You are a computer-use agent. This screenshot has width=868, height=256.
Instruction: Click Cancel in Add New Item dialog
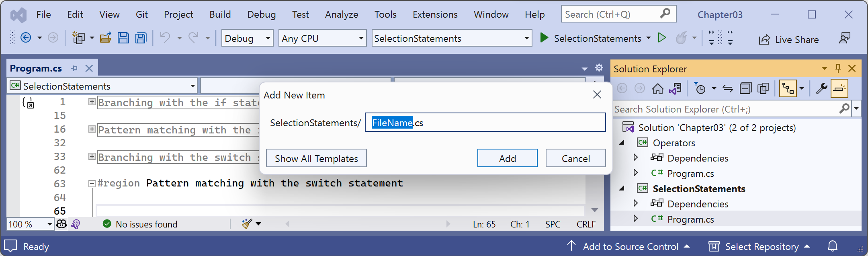click(576, 158)
